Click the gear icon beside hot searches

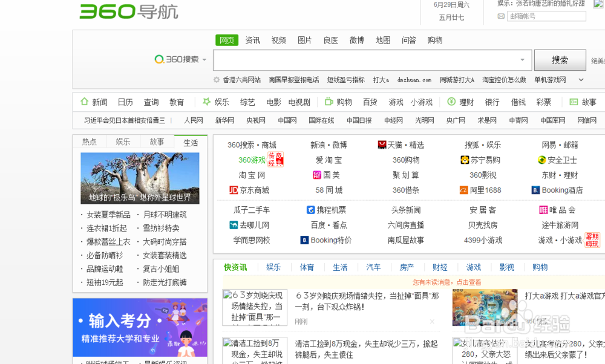tap(217, 80)
